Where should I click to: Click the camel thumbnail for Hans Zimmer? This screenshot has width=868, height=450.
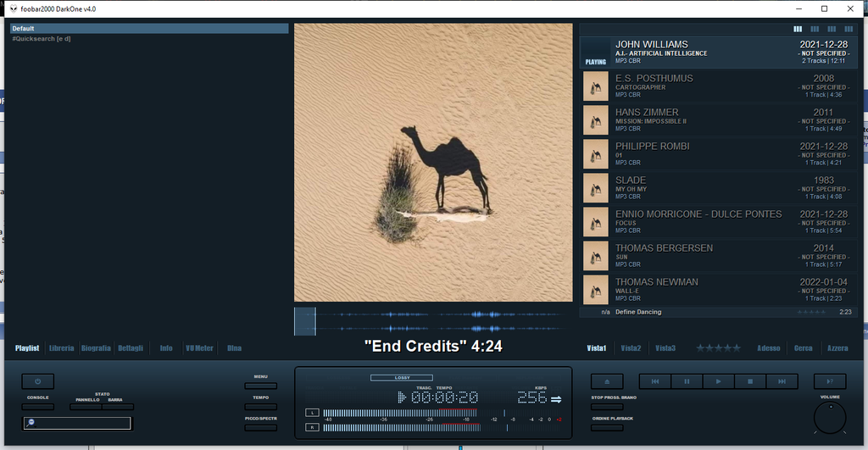click(596, 120)
